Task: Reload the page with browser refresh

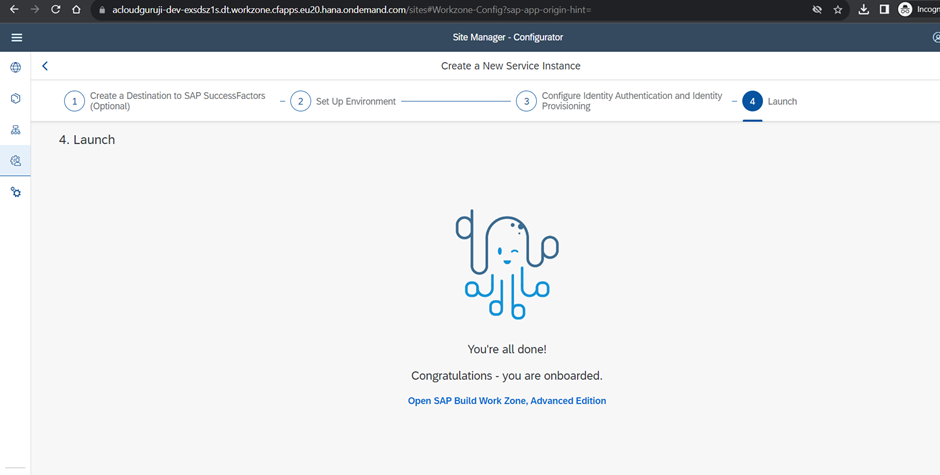Action: (55, 9)
